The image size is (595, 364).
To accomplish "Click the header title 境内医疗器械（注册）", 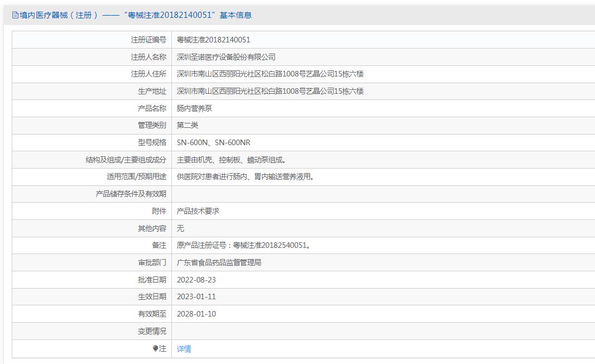I will pos(55,15).
